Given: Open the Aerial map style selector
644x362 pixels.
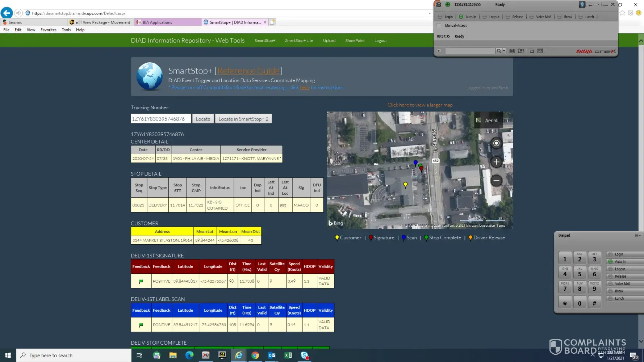Looking at the screenshot, I should pyautogui.click(x=488, y=121).
